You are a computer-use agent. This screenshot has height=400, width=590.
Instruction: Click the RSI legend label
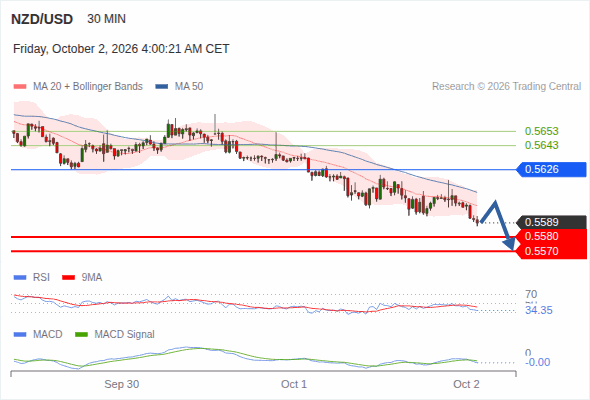[41, 278]
